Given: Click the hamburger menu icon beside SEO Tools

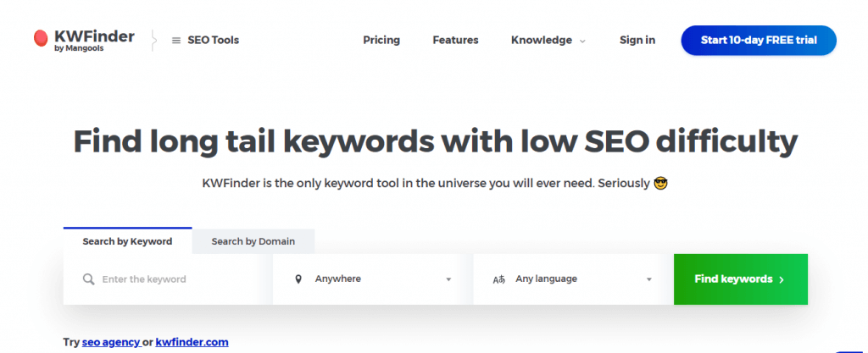Looking at the screenshot, I should tap(176, 41).
